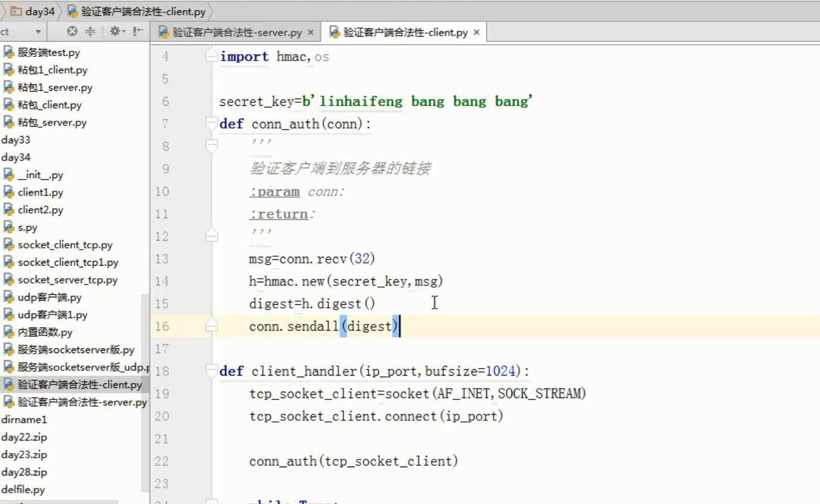The width and height of the screenshot is (820, 504).
Task: Select s.py in the project tree
Action: pyautogui.click(x=21, y=227)
